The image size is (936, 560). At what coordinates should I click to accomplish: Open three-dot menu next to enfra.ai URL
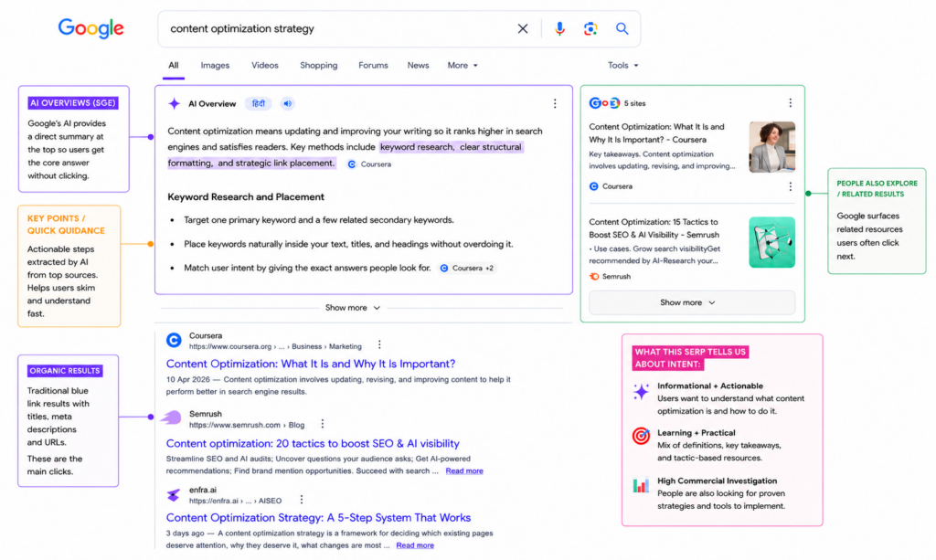point(302,500)
